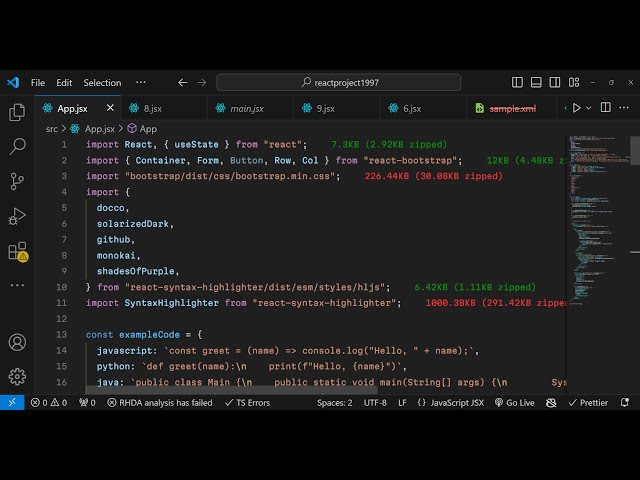Open the Explorer view in activity bar

tap(17, 113)
